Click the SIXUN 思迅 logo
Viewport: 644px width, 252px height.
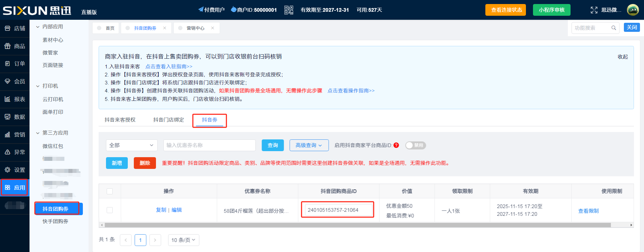pos(37,10)
